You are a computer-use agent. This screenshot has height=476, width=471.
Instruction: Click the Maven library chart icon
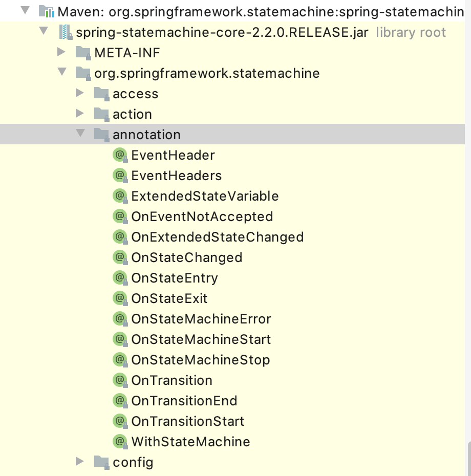[x=47, y=12]
